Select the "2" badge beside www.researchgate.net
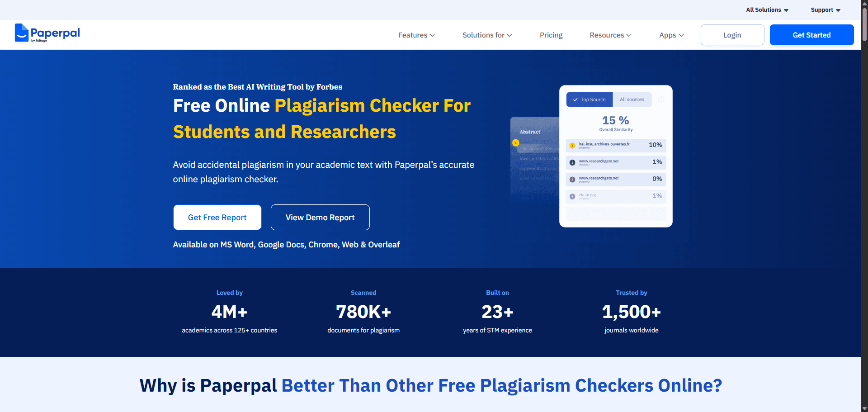Image resolution: width=868 pixels, height=412 pixels. click(572, 162)
